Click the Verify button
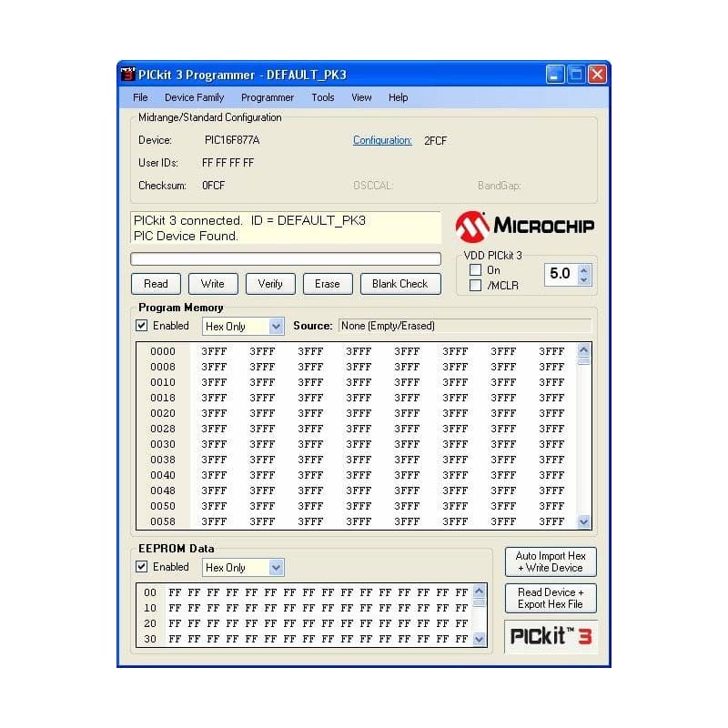728x728 pixels. click(270, 284)
